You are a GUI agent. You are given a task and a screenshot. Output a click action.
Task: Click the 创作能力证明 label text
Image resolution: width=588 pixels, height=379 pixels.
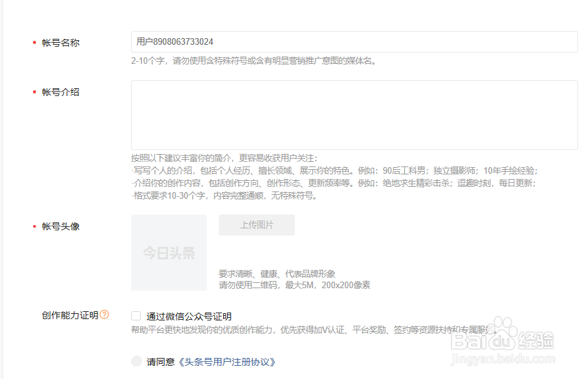pos(70,315)
